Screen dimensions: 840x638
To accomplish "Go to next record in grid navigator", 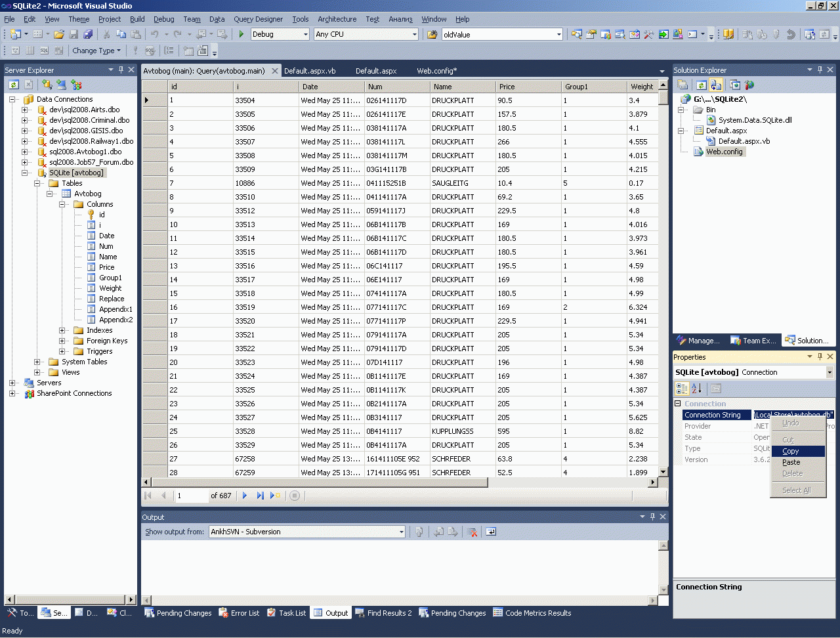I will (245, 496).
